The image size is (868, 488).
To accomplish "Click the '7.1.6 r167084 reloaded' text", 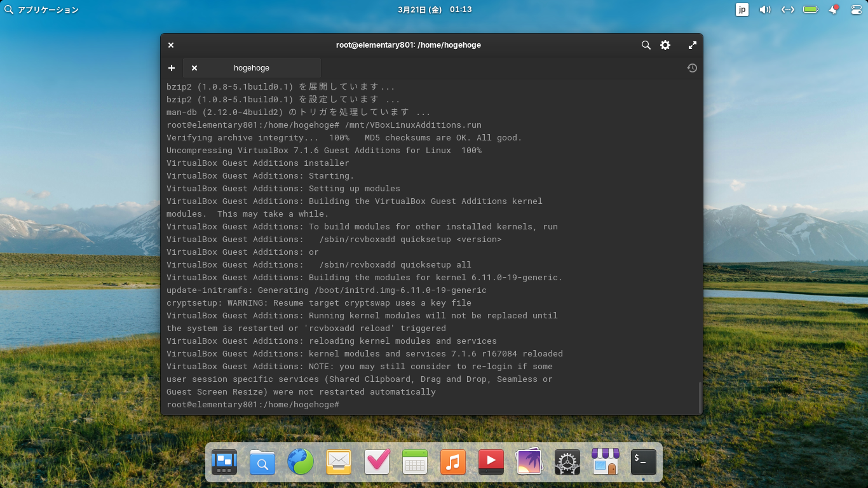I will [507, 354].
